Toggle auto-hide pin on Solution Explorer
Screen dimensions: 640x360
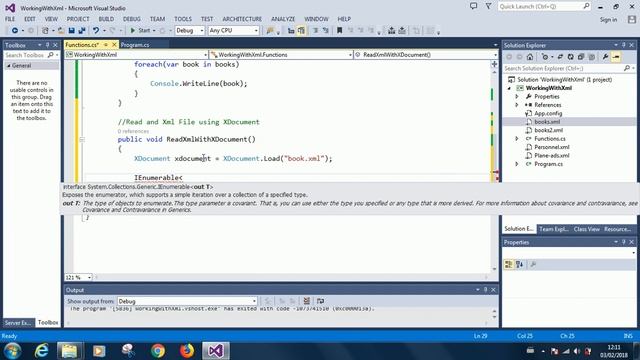pos(624,45)
